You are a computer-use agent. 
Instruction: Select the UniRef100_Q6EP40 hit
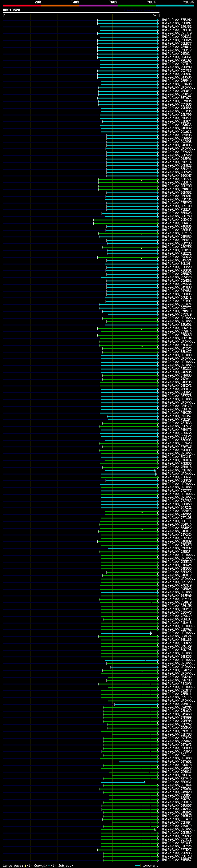tap(176, 81)
